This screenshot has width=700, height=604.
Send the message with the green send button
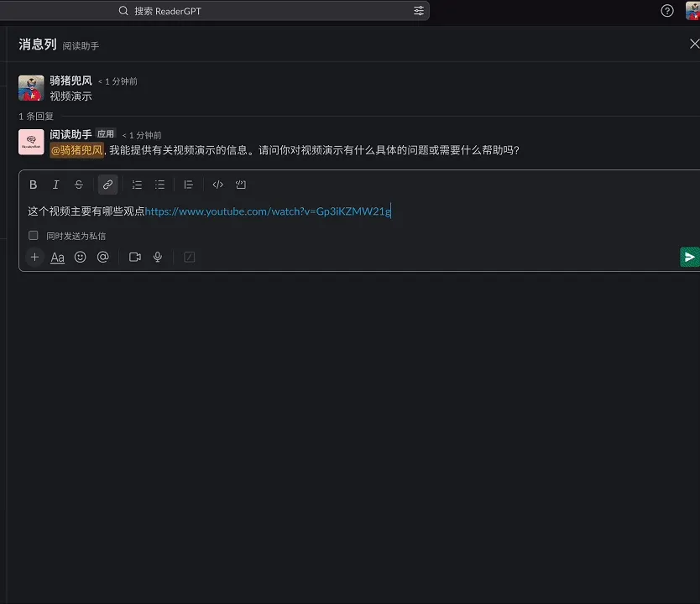[x=690, y=257]
